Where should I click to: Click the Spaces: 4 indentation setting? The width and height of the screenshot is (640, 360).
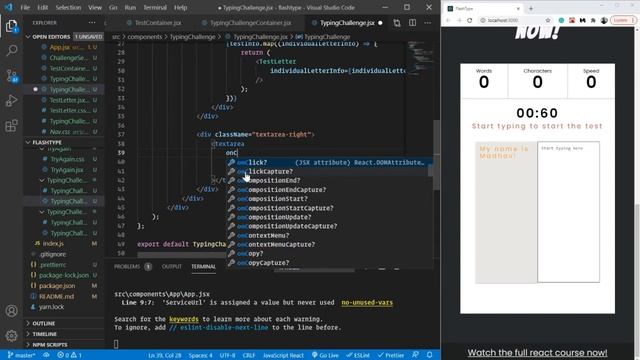coord(200,355)
